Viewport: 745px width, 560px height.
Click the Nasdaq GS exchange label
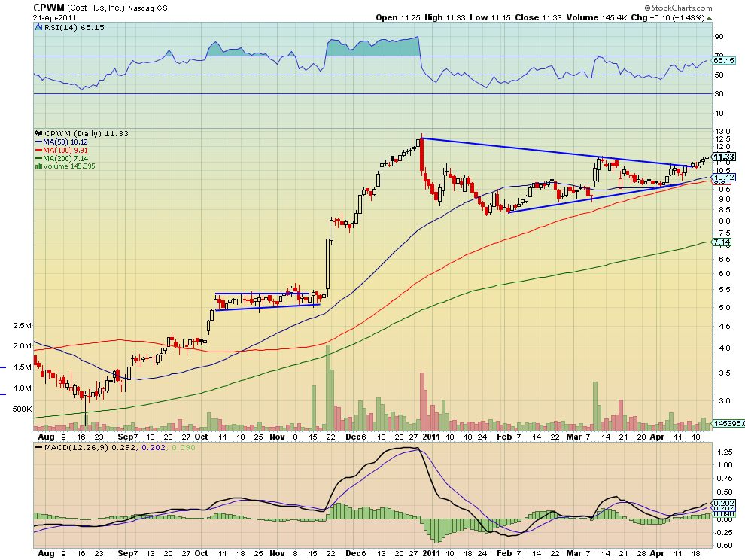[147, 8]
